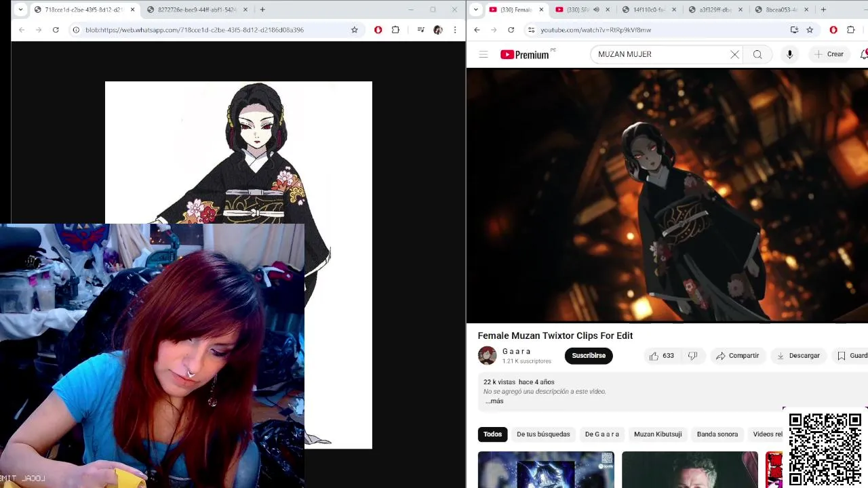Open Opera extension icon in WhatsApp window

378,30
